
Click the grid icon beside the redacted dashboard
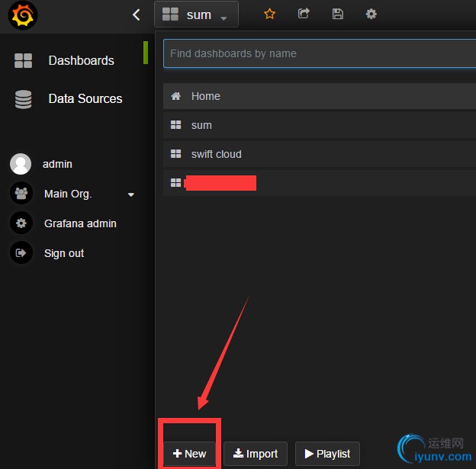coord(175,183)
